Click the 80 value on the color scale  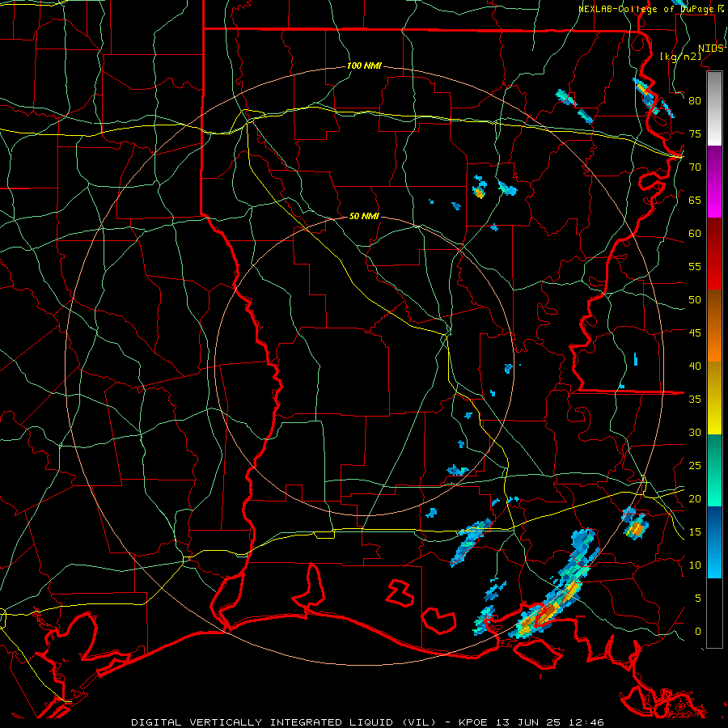click(695, 101)
